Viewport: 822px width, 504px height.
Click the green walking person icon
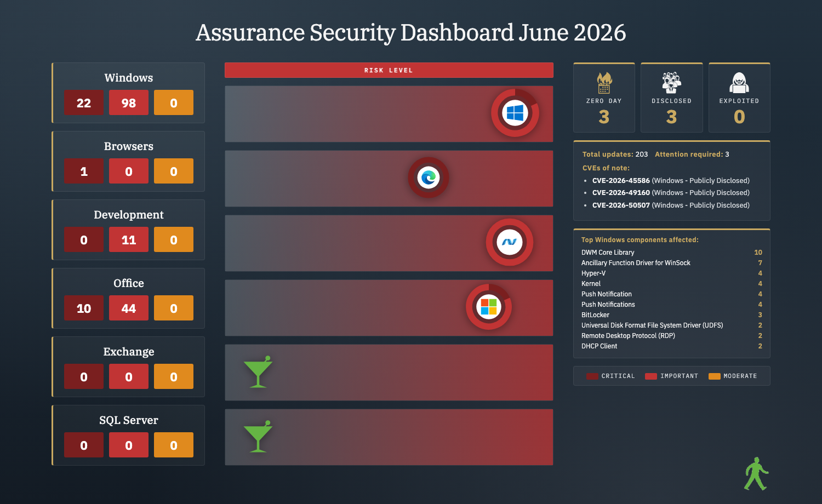point(756,474)
